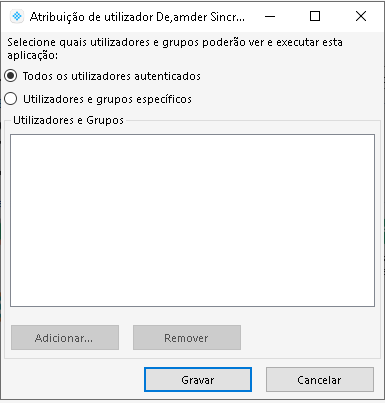
Task: Enable the empty radio circle for specific groups
Action: click(11, 99)
